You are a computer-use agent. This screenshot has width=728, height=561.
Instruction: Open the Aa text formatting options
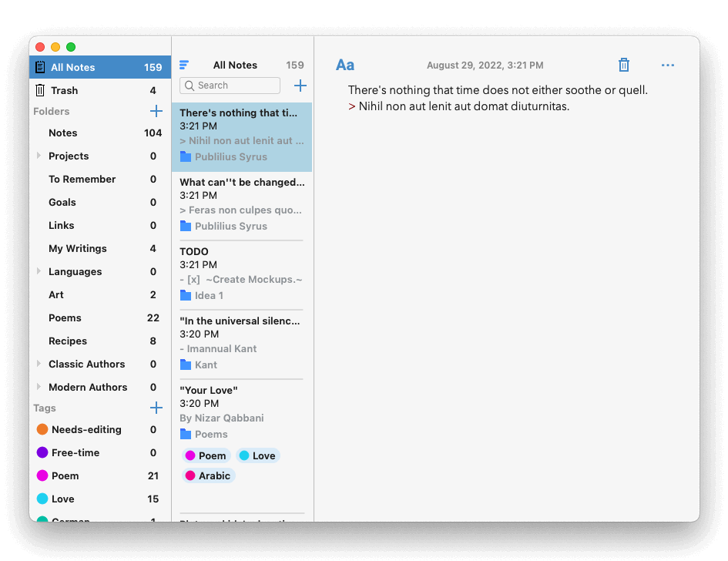click(345, 66)
